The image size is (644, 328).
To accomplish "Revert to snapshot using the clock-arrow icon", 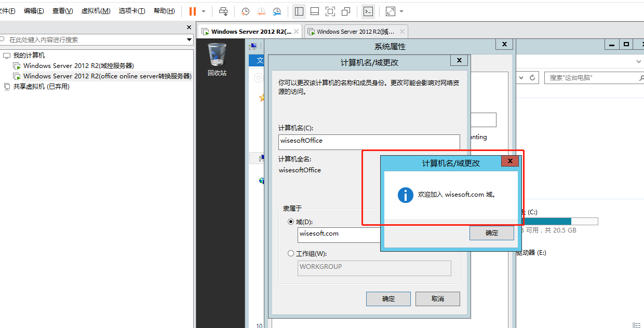I will point(261,11).
